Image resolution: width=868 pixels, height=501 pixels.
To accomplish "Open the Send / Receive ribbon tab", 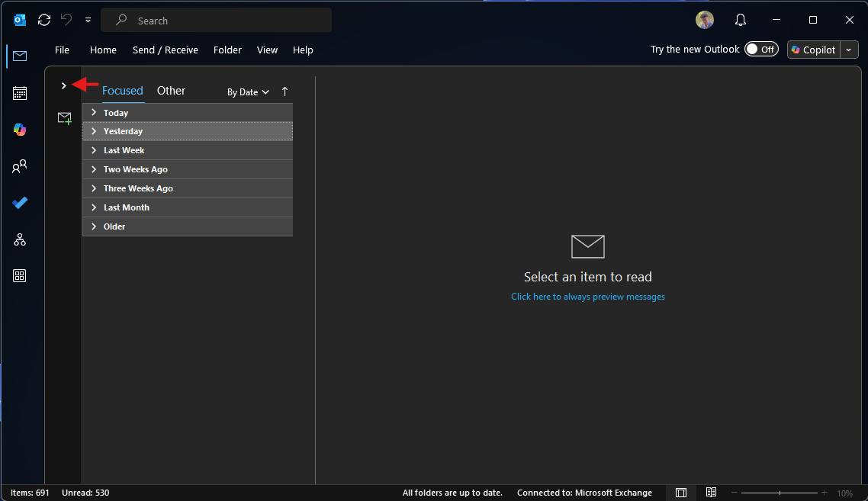I will pyautogui.click(x=165, y=50).
